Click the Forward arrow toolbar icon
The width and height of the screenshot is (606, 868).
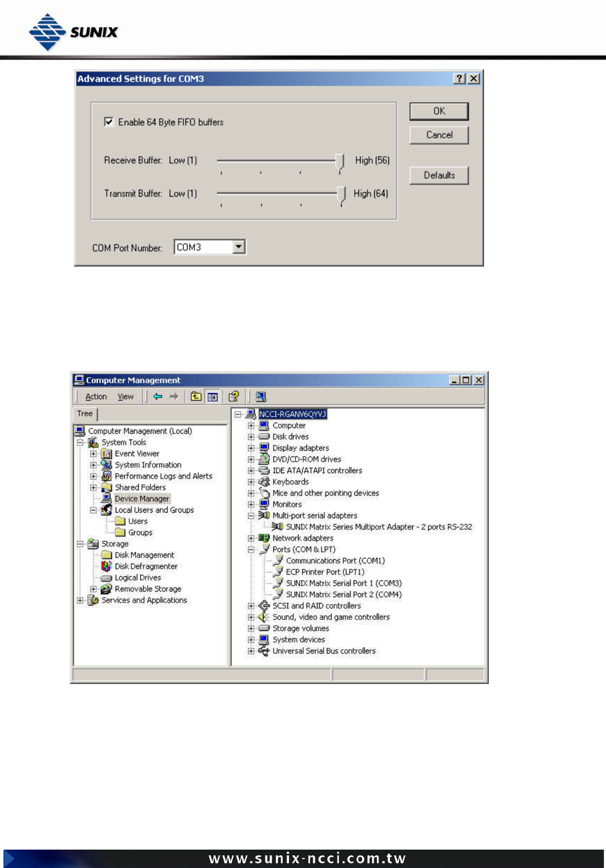pos(174,396)
